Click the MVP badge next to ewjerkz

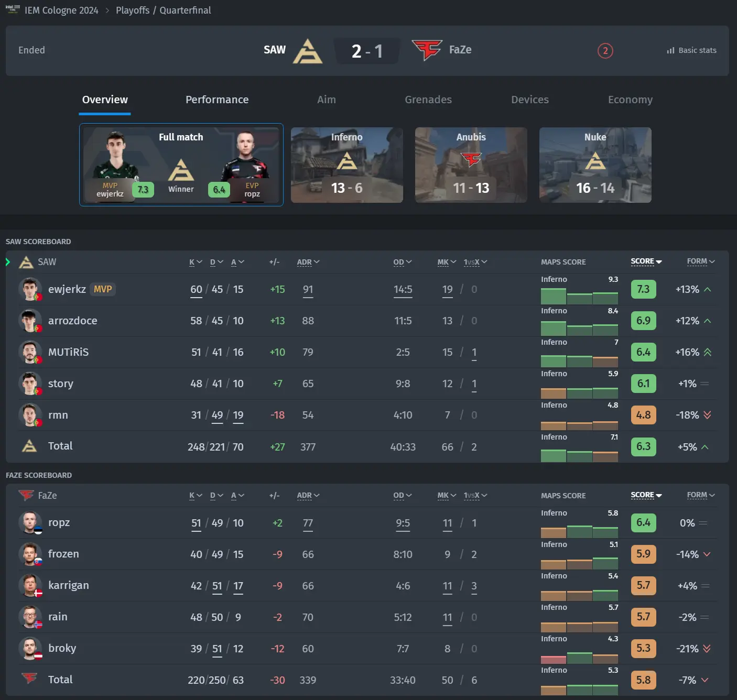[103, 289]
